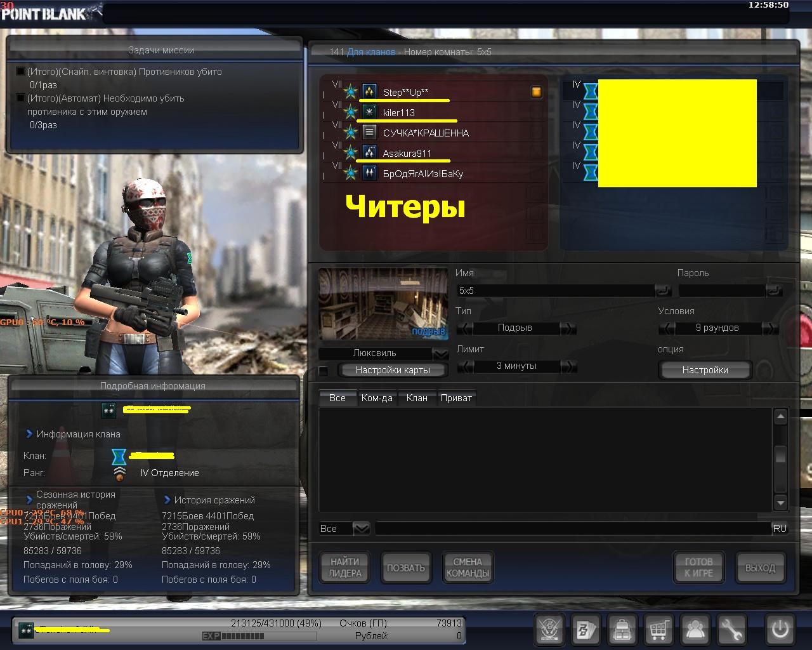Open the PB cards icon
Screen dimensions: 812x650
(585, 630)
